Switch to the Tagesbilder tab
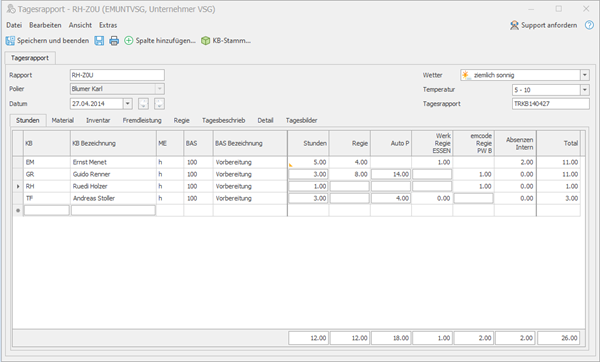The width and height of the screenshot is (600, 362). pyautogui.click(x=302, y=121)
